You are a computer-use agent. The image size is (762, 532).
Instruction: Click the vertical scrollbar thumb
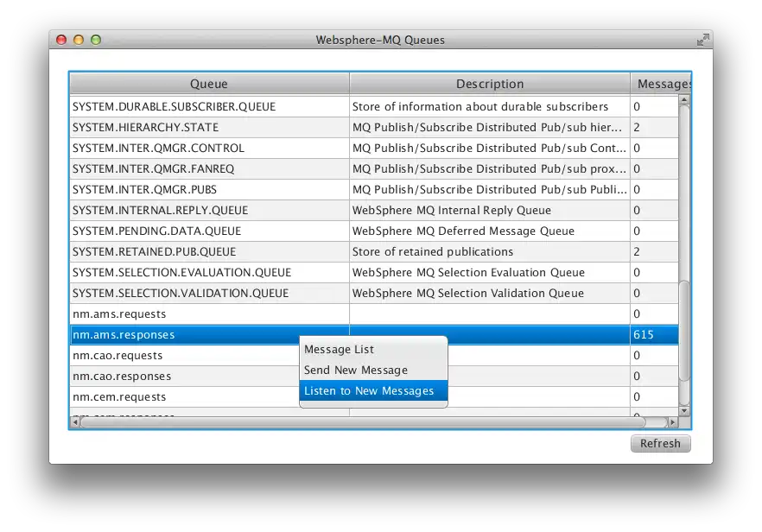(x=684, y=331)
